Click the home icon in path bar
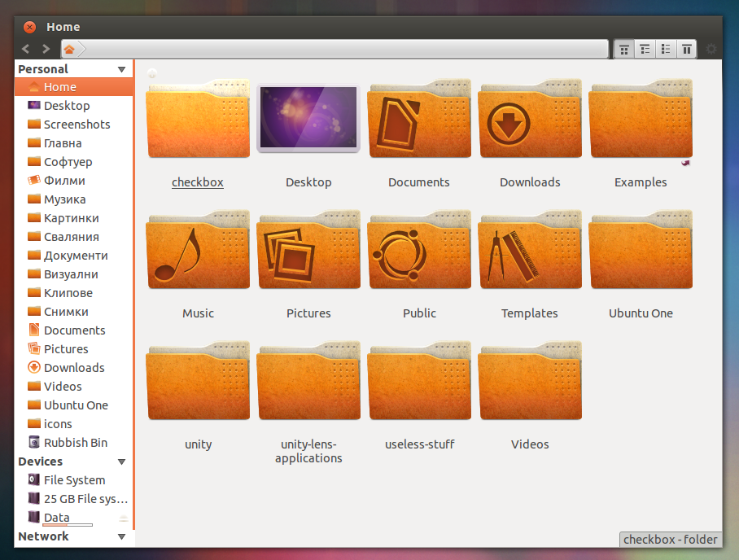Screen dimensions: 739x560 point(70,50)
